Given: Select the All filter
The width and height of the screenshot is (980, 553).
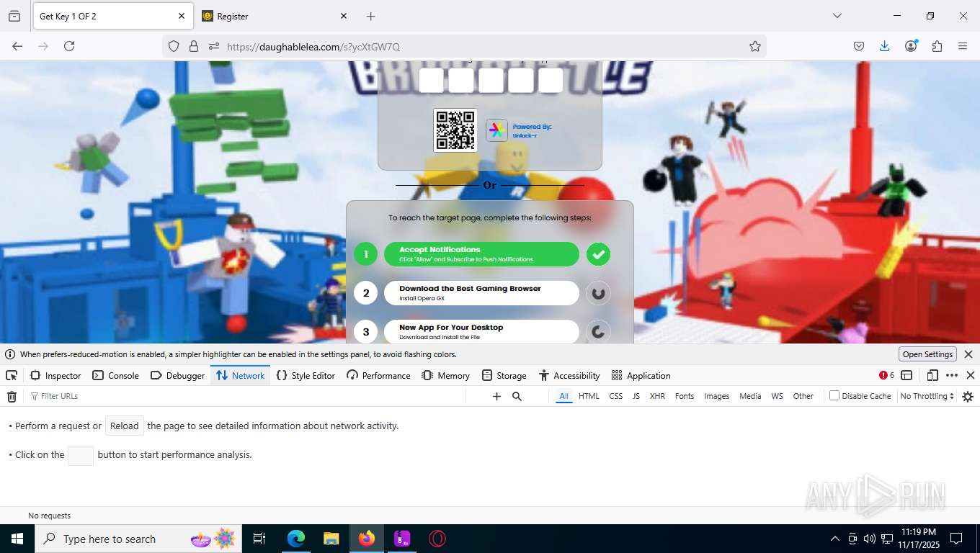Looking at the screenshot, I should click(x=563, y=396).
